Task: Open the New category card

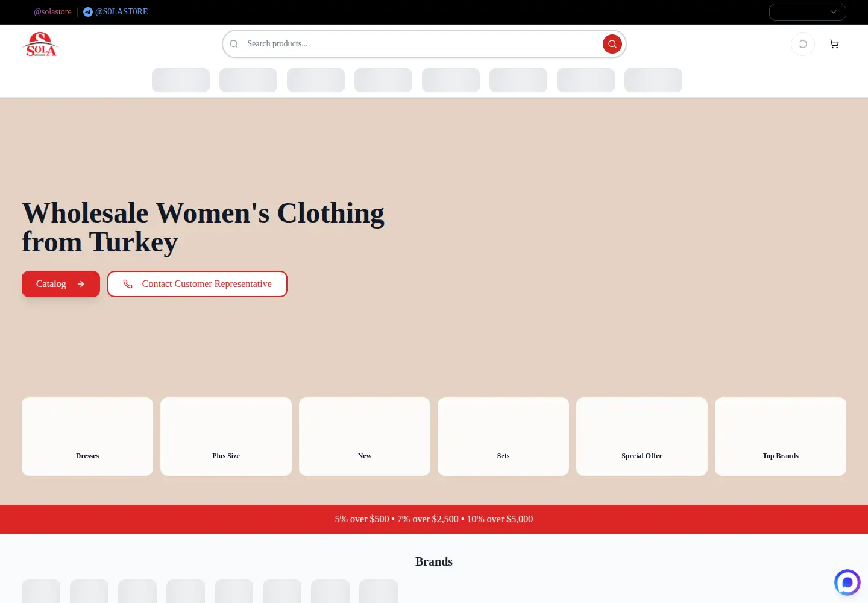Action: tap(365, 437)
